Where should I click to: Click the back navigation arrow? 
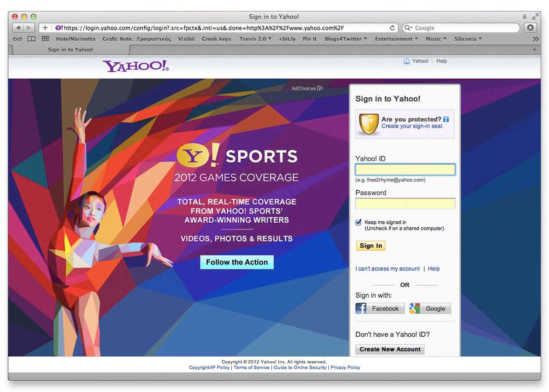click(18, 28)
